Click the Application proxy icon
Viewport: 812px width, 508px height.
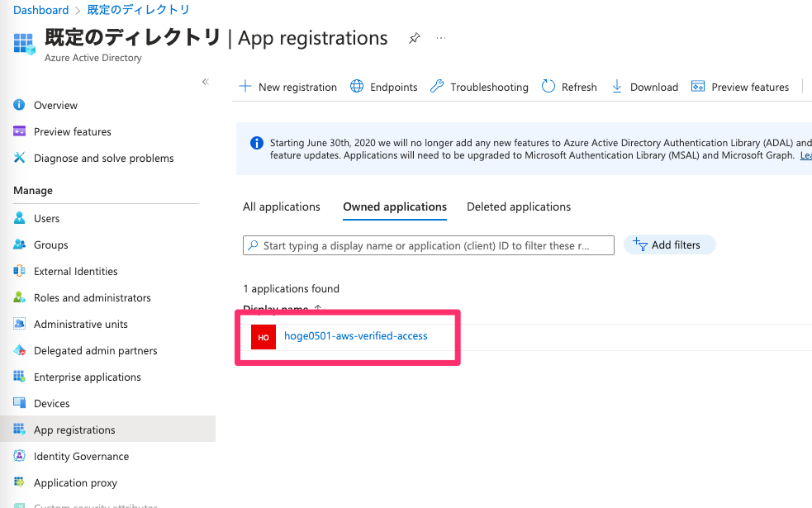pos(19,482)
